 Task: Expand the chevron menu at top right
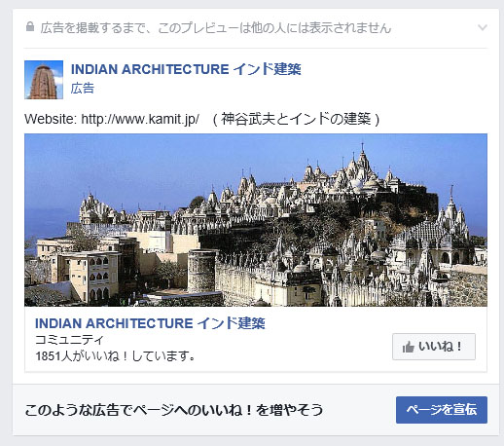483,27
